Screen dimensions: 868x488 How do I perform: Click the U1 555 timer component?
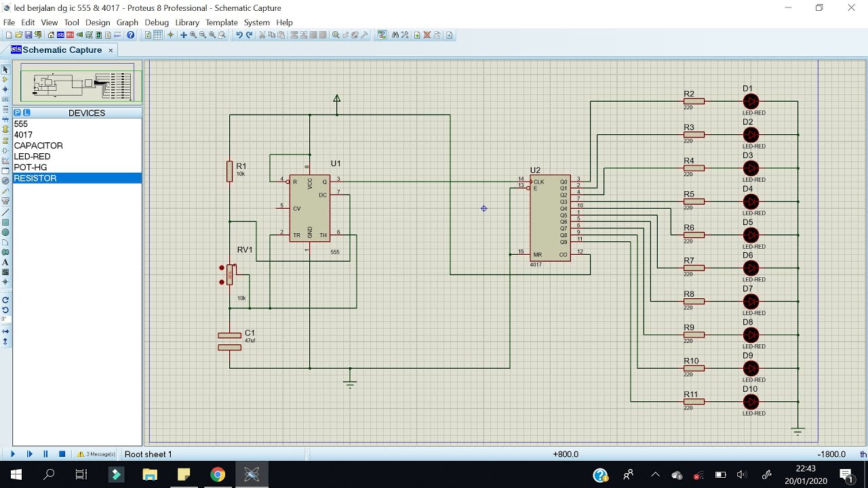click(310, 208)
